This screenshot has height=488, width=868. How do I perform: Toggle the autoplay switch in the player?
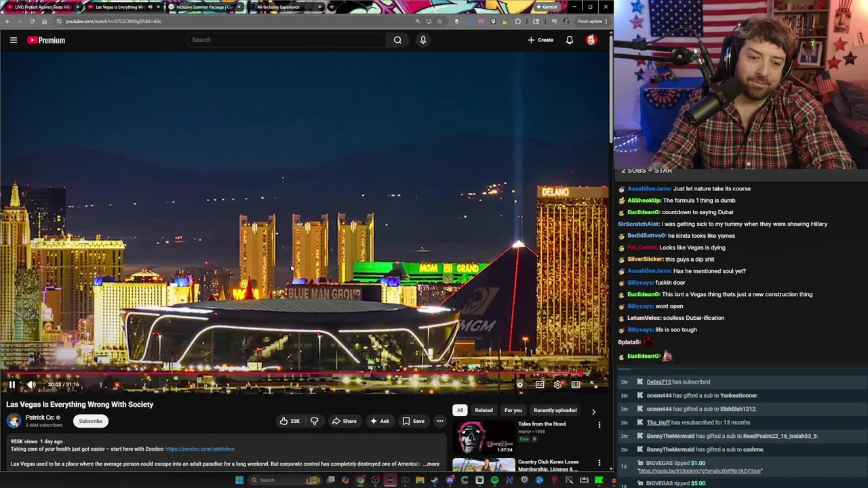pos(520,384)
